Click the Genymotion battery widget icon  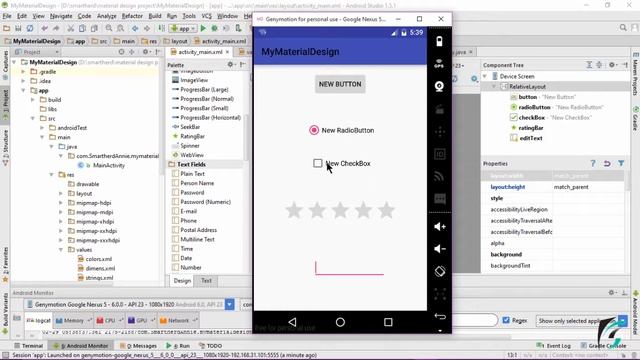(x=439, y=41)
